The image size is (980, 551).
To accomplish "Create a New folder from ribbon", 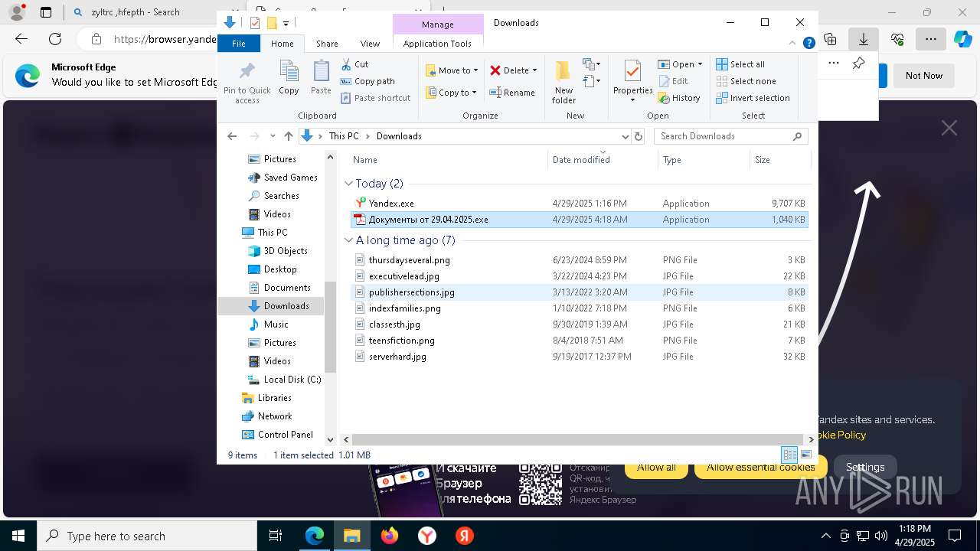I will [x=563, y=82].
